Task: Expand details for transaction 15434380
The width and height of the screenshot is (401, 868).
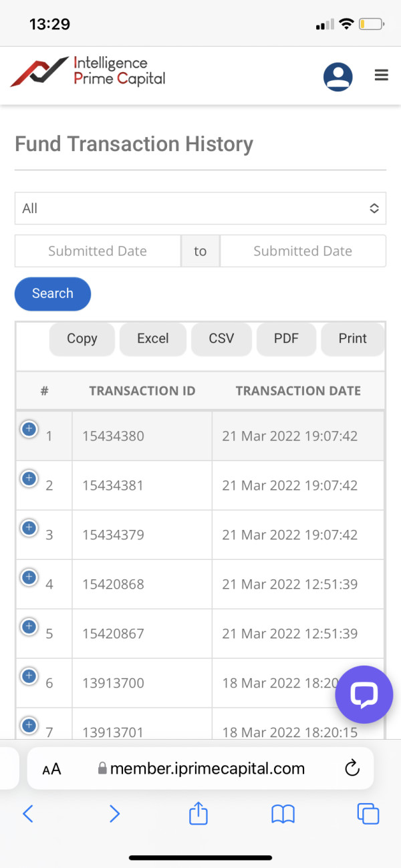Action: [29, 429]
